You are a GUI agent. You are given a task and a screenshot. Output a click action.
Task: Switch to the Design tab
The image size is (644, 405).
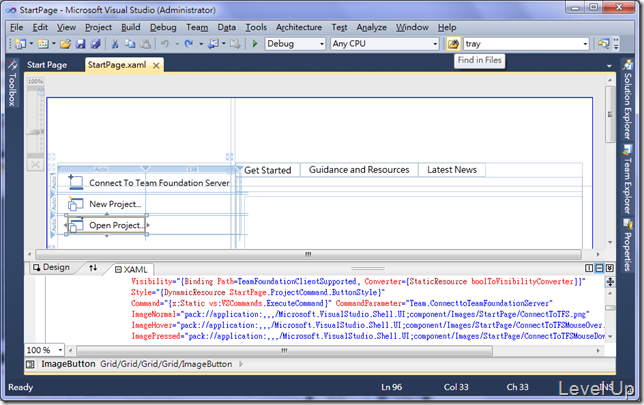point(52,267)
